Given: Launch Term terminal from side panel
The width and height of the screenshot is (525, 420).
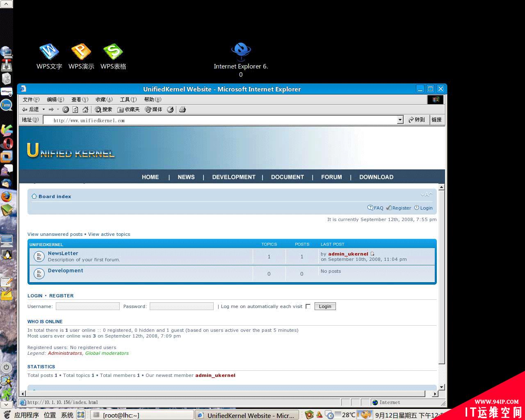Looking at the screenshot, I should pos(6,105).
